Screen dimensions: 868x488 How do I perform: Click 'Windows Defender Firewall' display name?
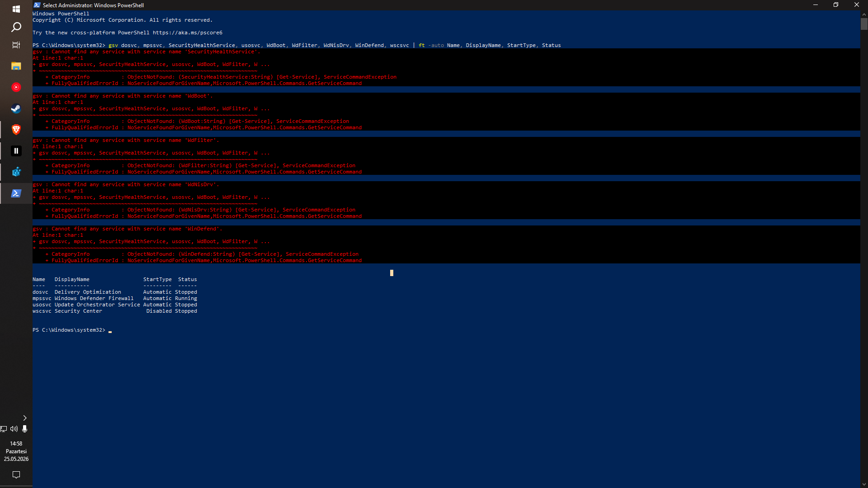pyautogui.click(x=94, y=298)
